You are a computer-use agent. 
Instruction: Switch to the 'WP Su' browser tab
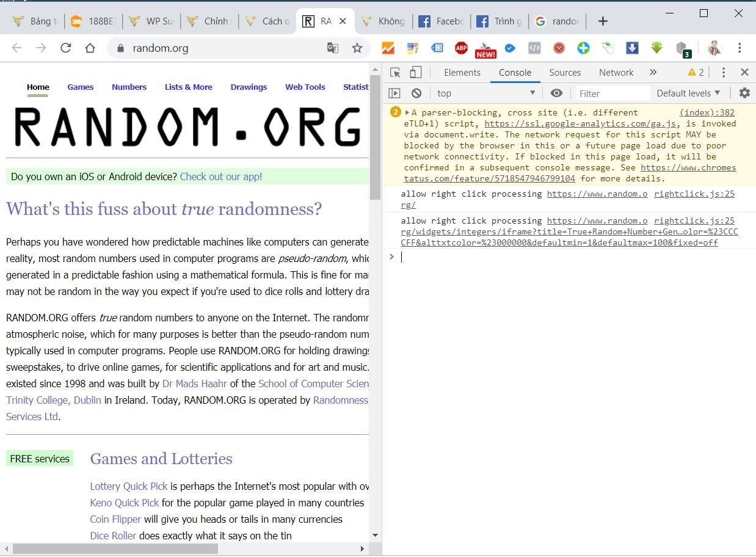point(152,21)
